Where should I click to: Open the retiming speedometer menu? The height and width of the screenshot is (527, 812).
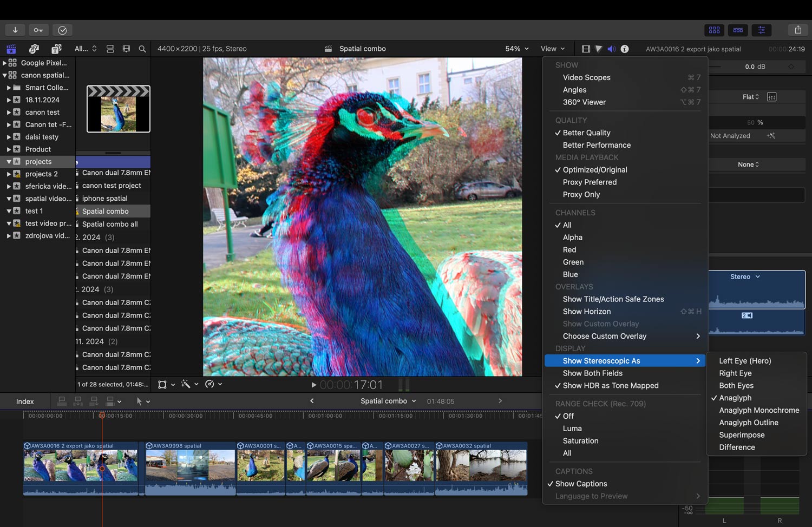point(213,384)
